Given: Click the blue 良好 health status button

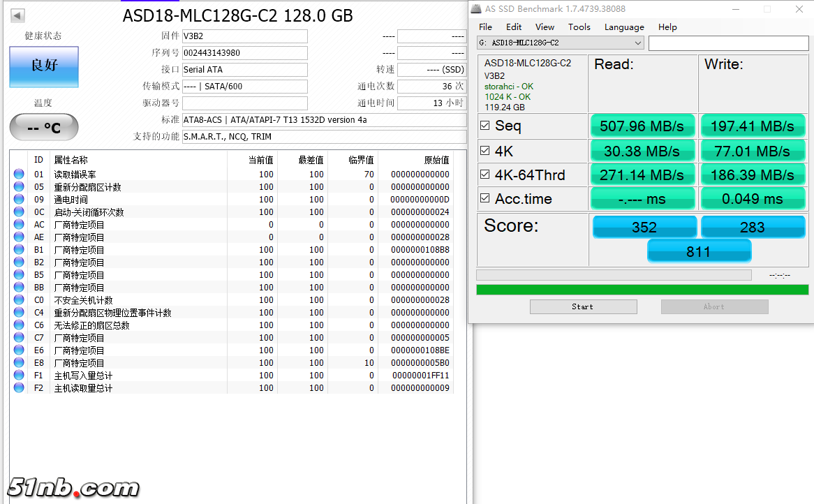Looking at the screenshot, I should pos(44,66).
